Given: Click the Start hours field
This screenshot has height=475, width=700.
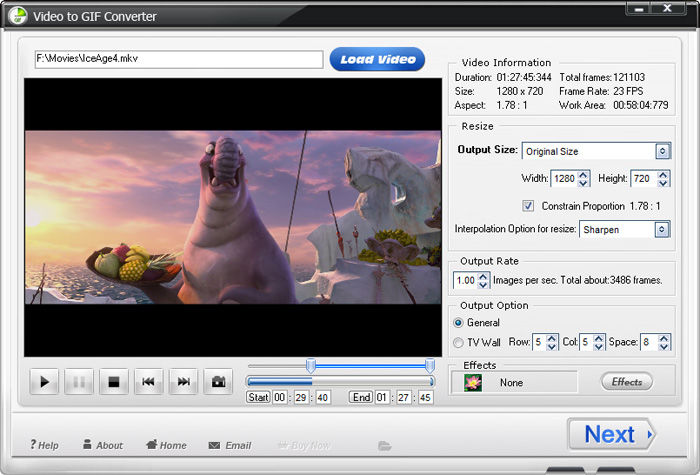Looking at the screenshot, I should pos(280,397).
